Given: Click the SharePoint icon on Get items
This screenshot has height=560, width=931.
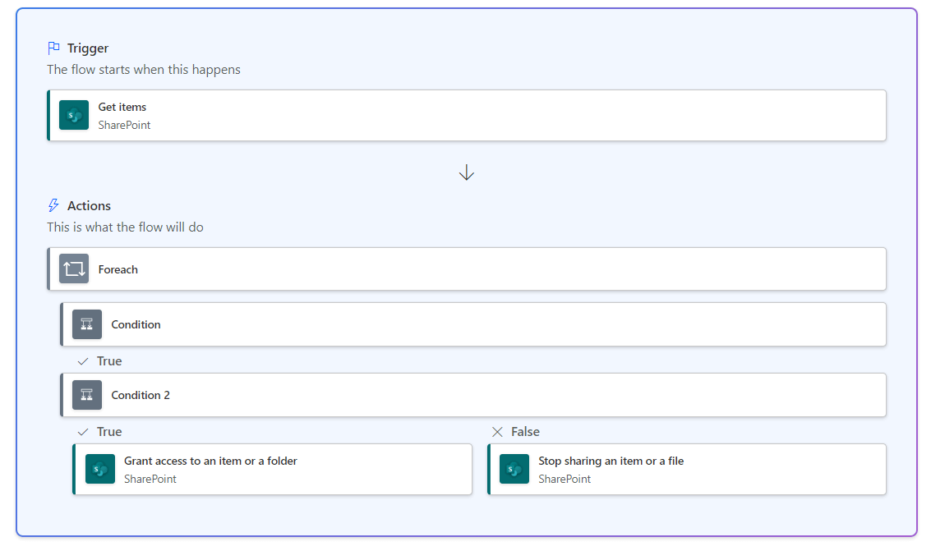Looking at the screenshot, I should [74, 115].
